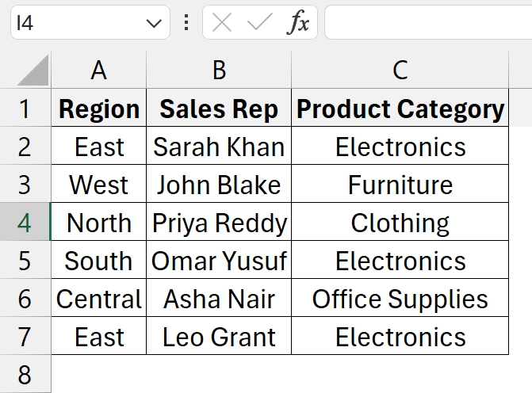532x393 pixels.
Task: Select row 4 header
Action: click(x=25, y=223)
